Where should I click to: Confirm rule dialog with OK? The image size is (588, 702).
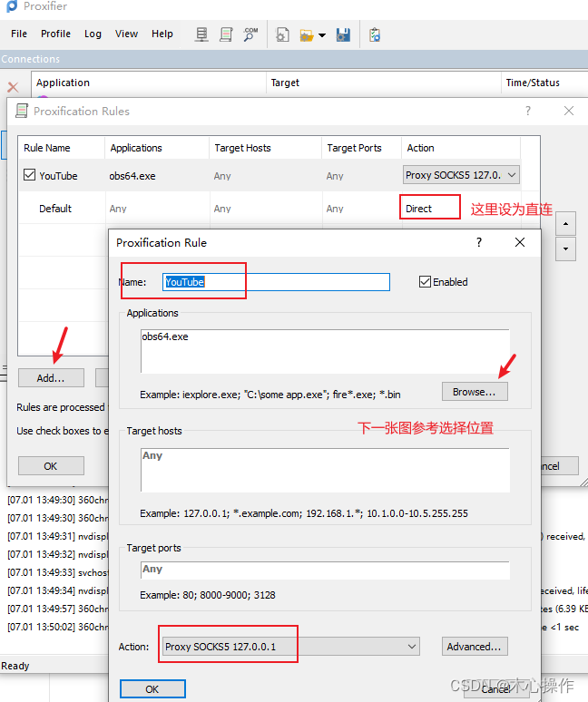(x=152, y=689)
